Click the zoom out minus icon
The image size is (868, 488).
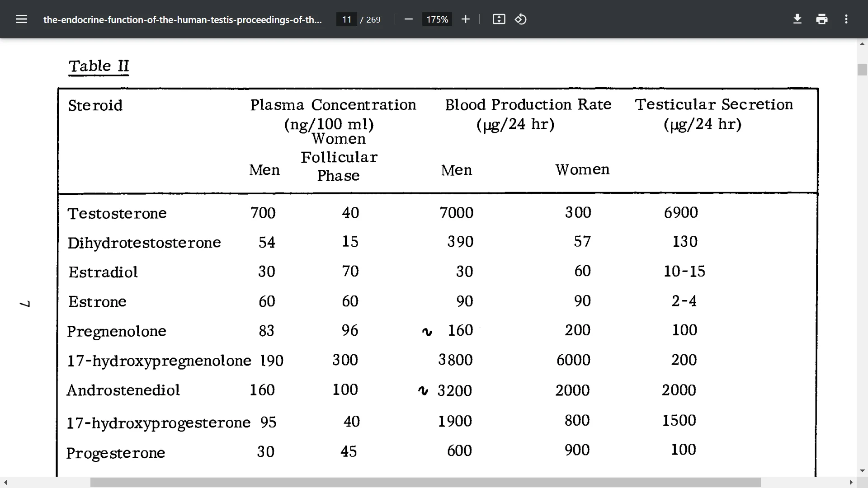(x=409, y=19)
